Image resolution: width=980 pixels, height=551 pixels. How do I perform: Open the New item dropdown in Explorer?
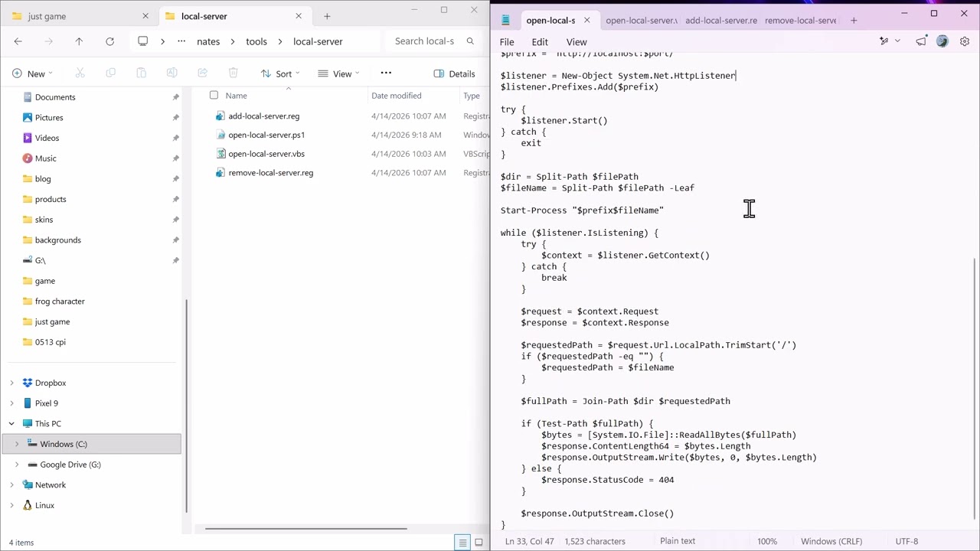pyautogui.click(x=32, y=73)
